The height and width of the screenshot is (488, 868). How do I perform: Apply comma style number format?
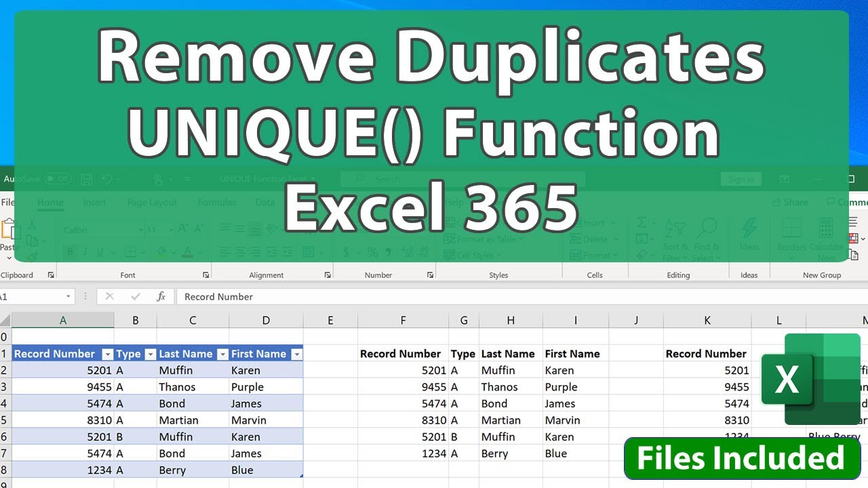[388, 252]
